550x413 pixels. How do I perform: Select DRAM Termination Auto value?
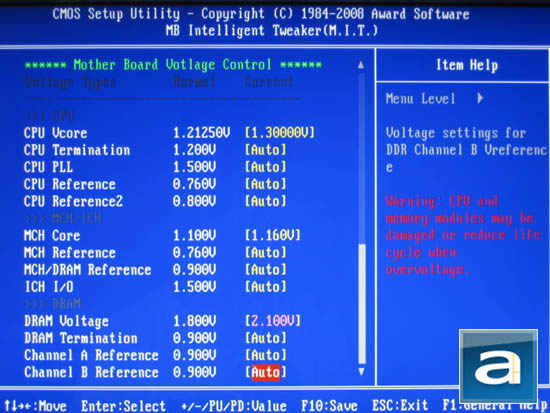coord(266,338)
